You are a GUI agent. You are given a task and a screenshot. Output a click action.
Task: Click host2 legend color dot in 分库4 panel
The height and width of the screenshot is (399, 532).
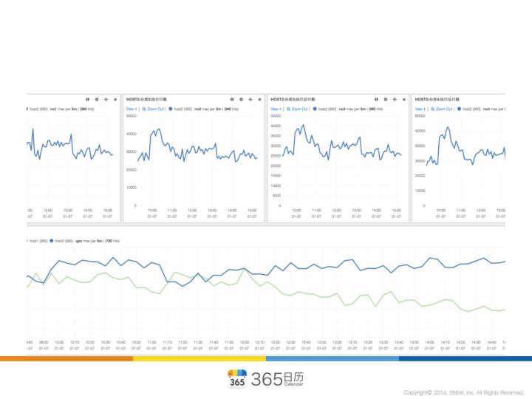[459, 109]
